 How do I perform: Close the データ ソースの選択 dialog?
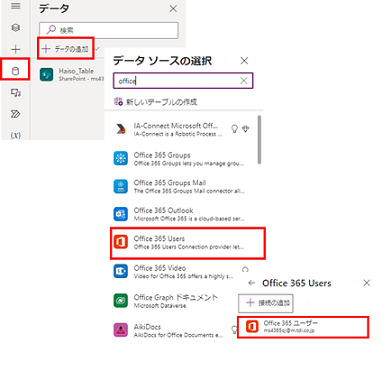click(244, 61)
